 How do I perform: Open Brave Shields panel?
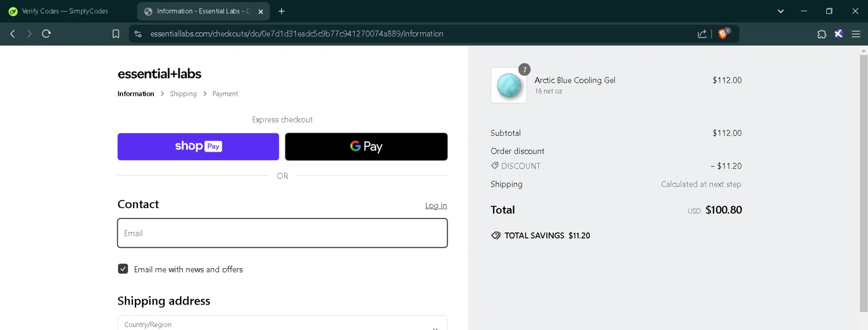coord(723,34)
